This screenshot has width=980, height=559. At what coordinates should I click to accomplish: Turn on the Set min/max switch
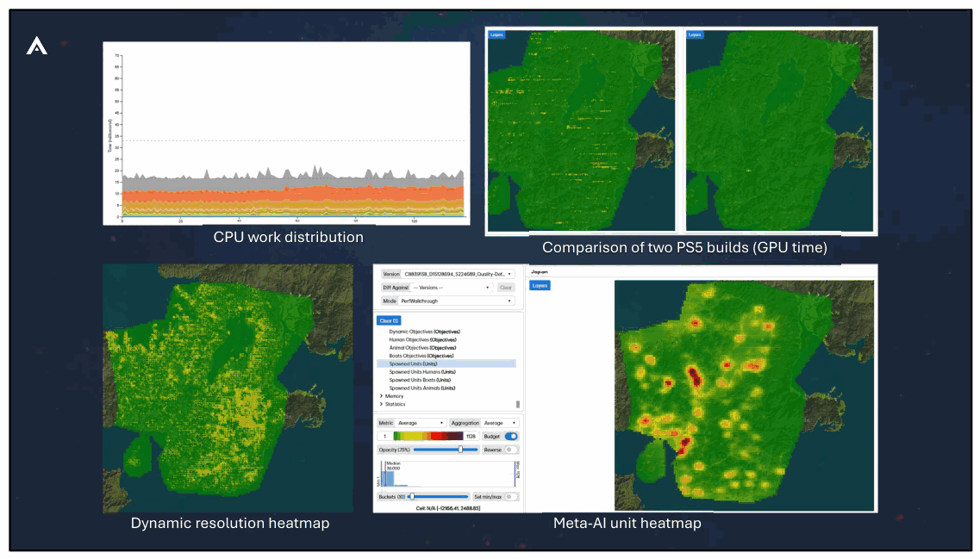click(510, 497)
